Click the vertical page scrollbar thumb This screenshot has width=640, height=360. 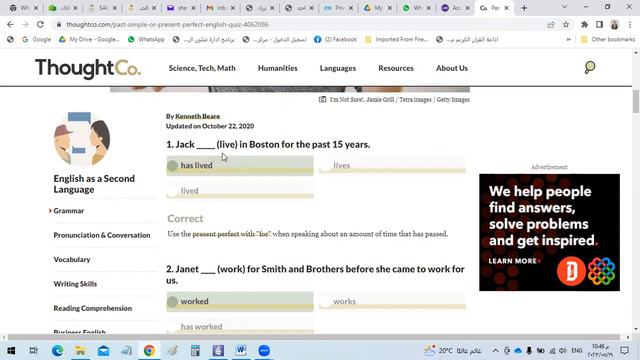pos(636,101)
